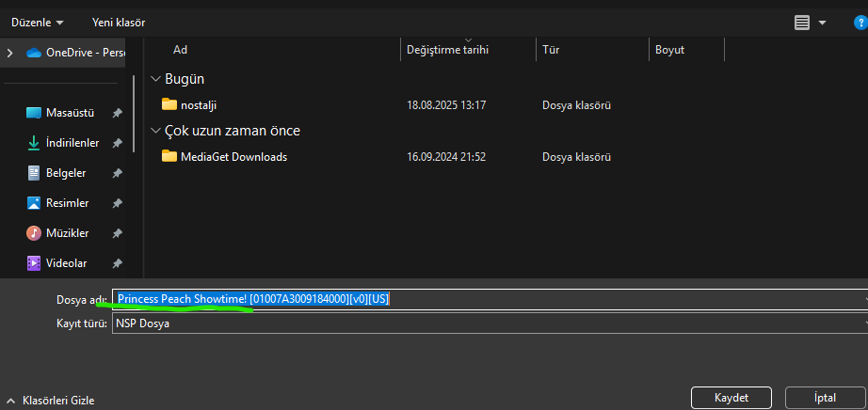Click date 18.08.2025 13:17
Viewport: 868px width, 410px height.
[x=446, y=105]
